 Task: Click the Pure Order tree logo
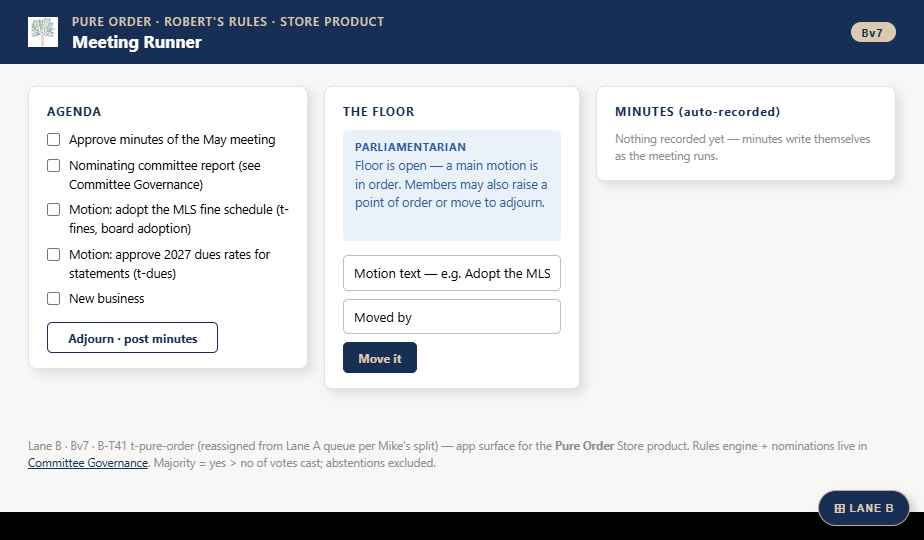(x=43, y=32)
